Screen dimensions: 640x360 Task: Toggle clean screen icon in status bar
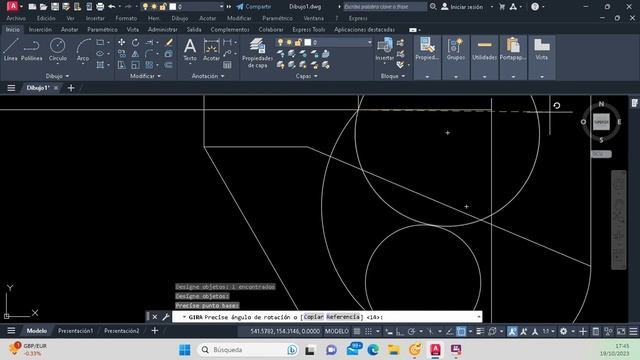coord(621,331)
